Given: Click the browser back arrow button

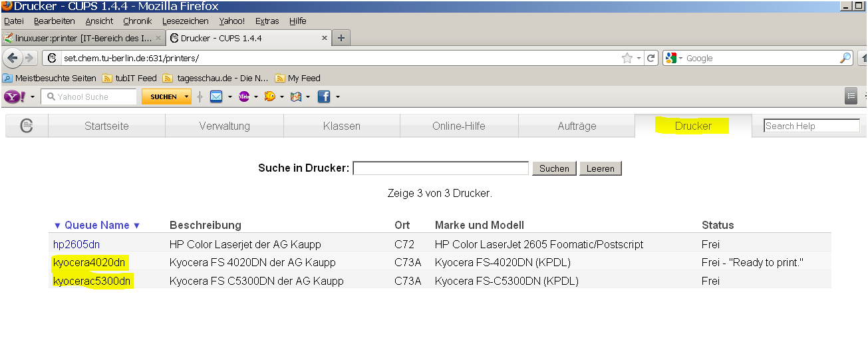Looking at the screenshot, I should point(12,58).
